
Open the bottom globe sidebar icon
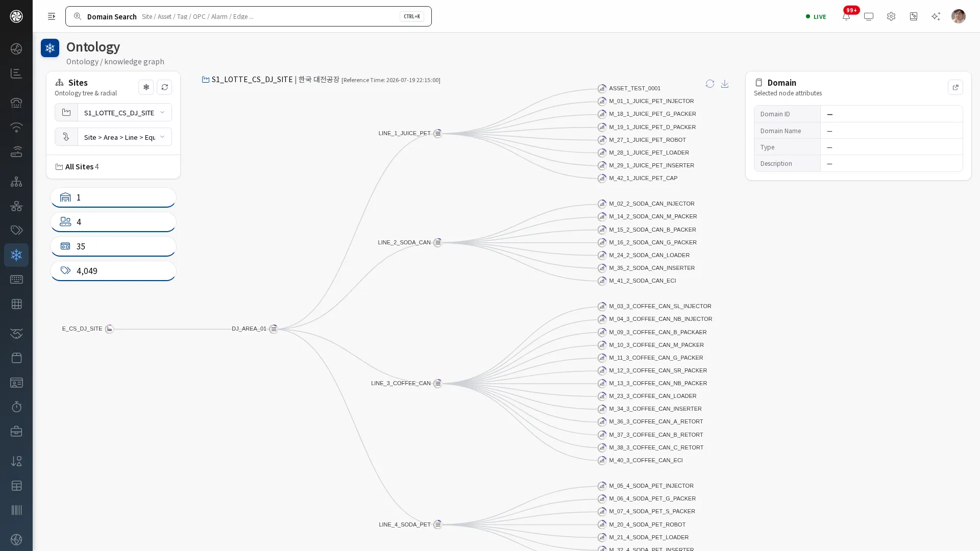(x=16, y=540)
